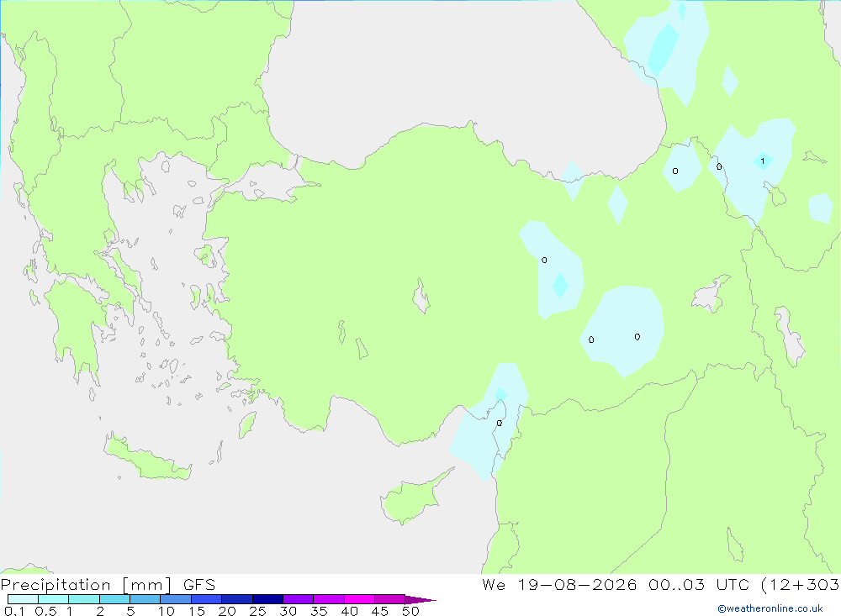841x616 pixels.
Task: Click the "We 19-08-2026" date text
Action: click(x=559, y=584)
